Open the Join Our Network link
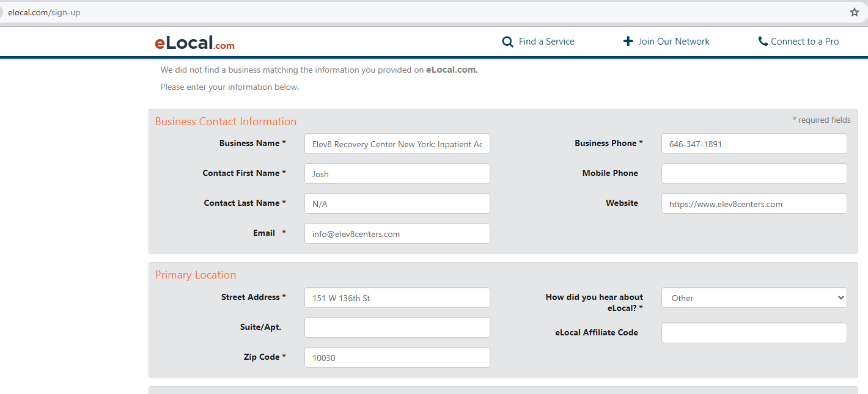 tap(674, 42)
